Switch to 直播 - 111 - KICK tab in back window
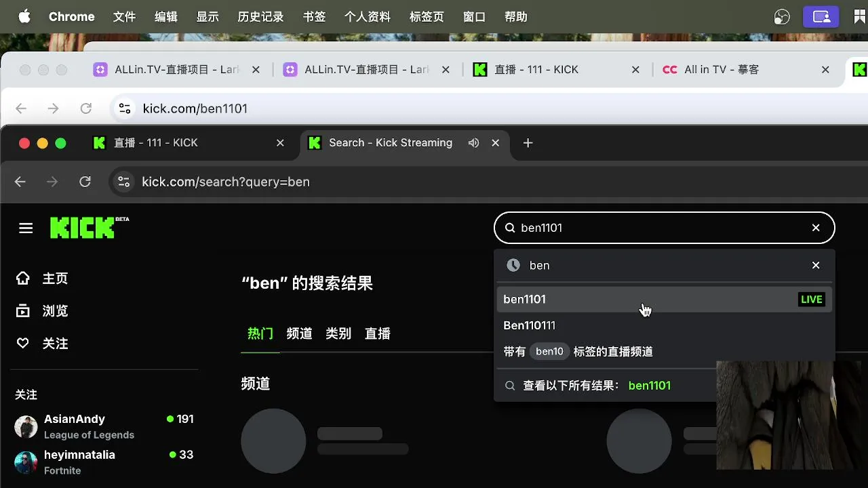The width and height of the screenshot is (868, 488). point(556,70)
